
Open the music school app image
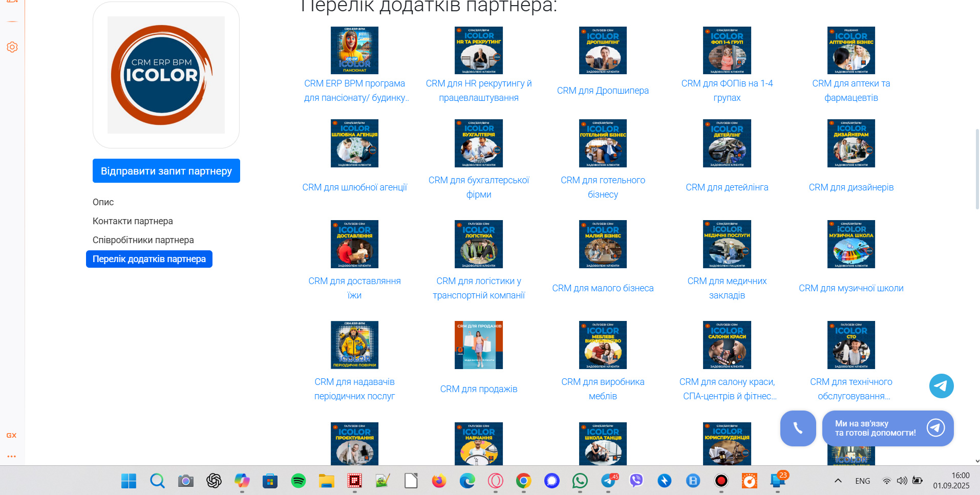[851, 244]
